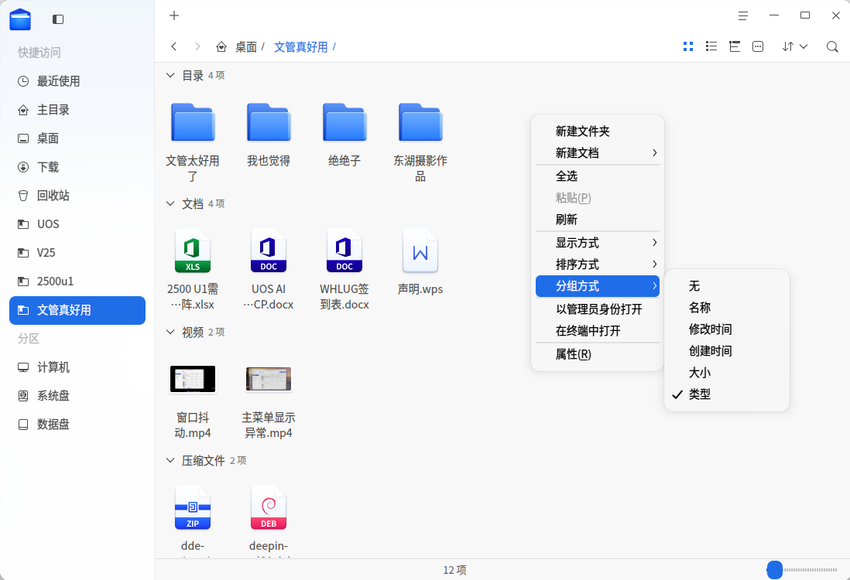Collapse the 视频 file group section
Screen dimensions: 850x580
click(170, 331)
